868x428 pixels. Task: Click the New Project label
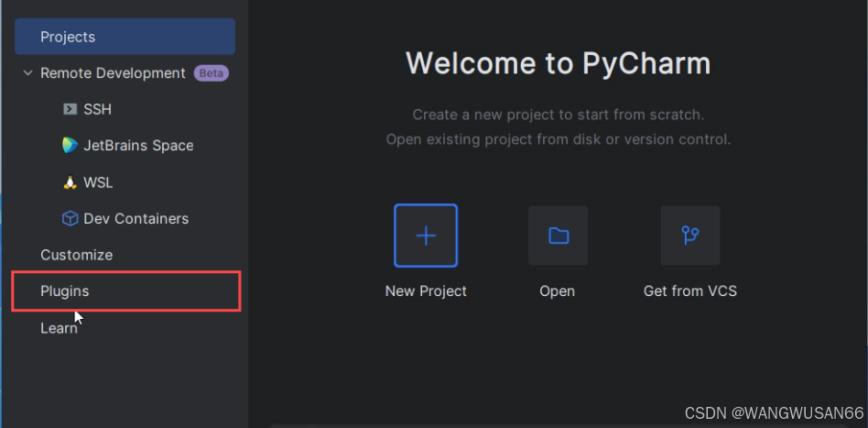(x=426, y=291)
